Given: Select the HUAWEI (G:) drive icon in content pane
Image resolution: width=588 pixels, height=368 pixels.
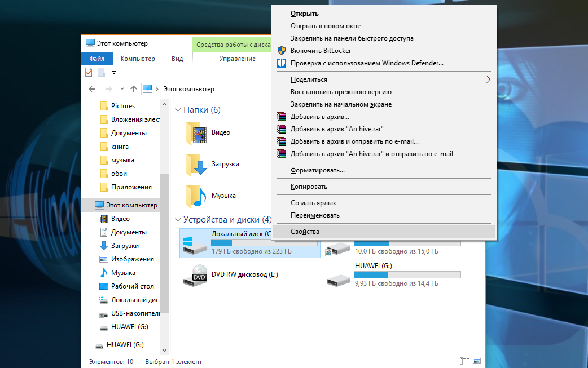Looking at the screenshot, I should coord(338,280).
